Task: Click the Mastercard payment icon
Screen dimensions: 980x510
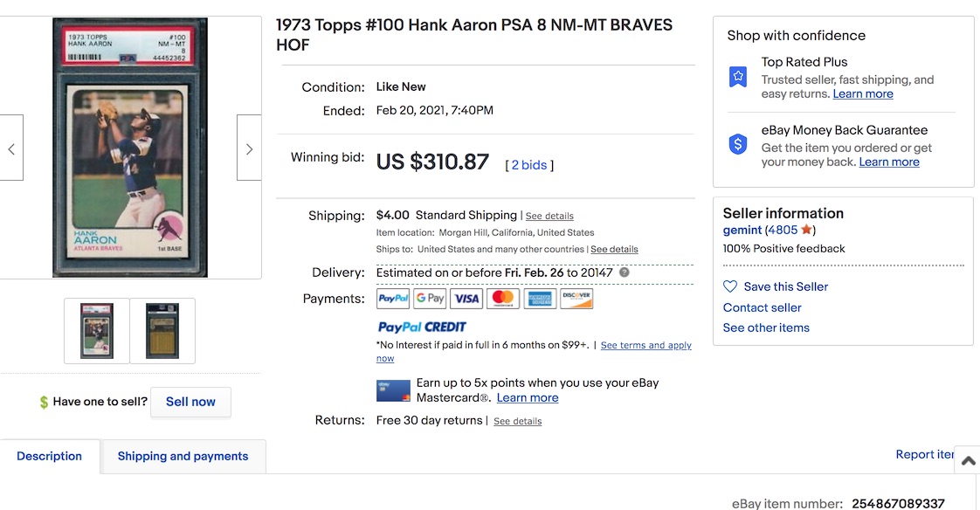Action: pyautogui.click(x=503, y=299)
